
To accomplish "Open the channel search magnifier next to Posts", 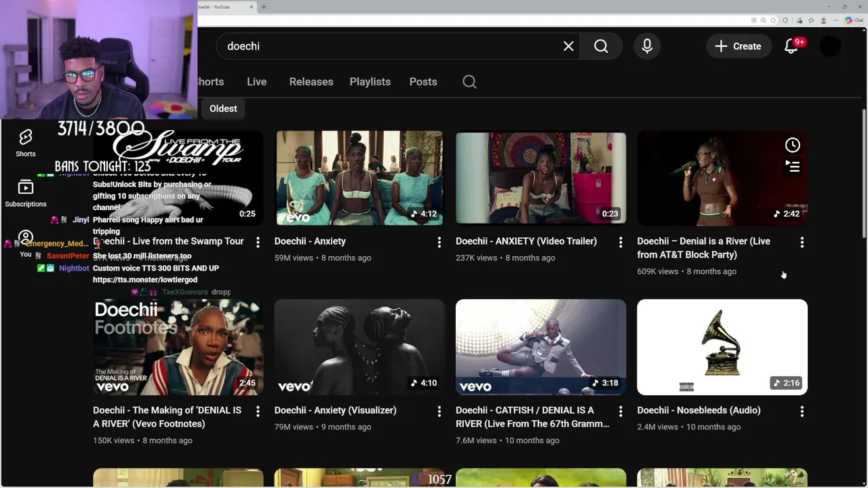I will click(x=469, y=82).
